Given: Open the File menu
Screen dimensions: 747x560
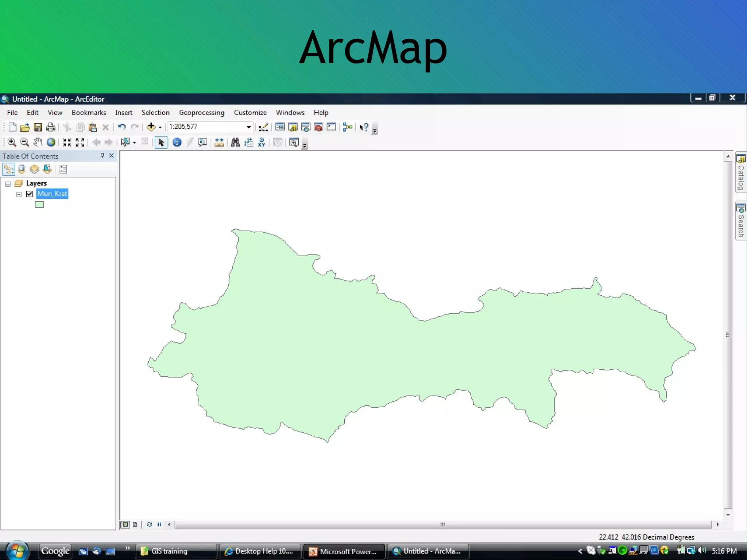Looking at the screenshot, I should tap(12, 112).
